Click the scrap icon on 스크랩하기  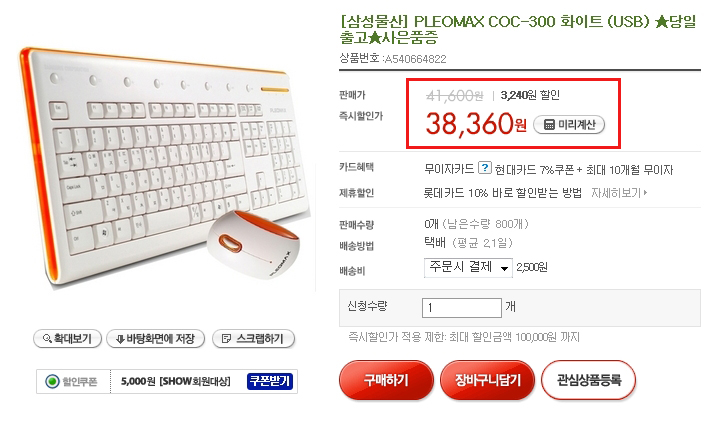pyautogui.click(x=226, y=339)
